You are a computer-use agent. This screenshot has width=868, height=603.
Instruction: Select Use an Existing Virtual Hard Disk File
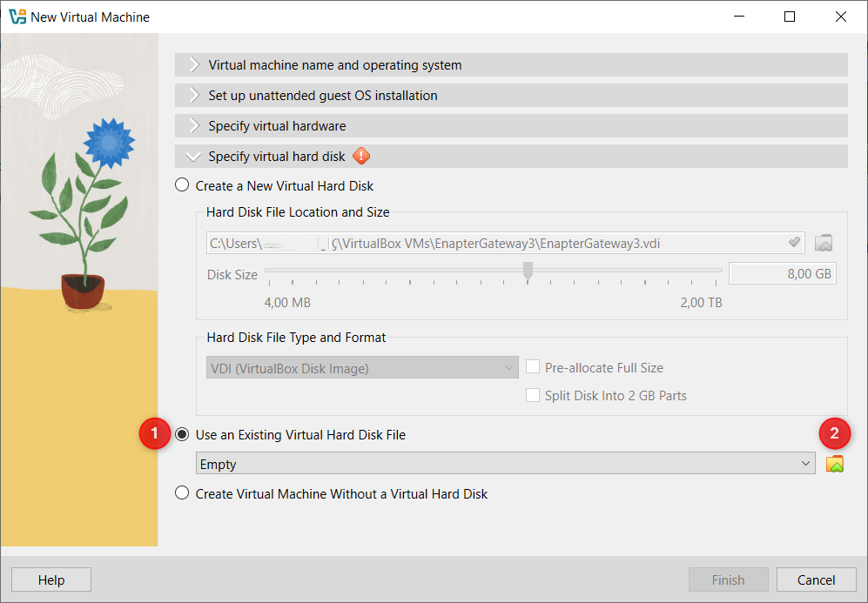click(x=182, y=433)
